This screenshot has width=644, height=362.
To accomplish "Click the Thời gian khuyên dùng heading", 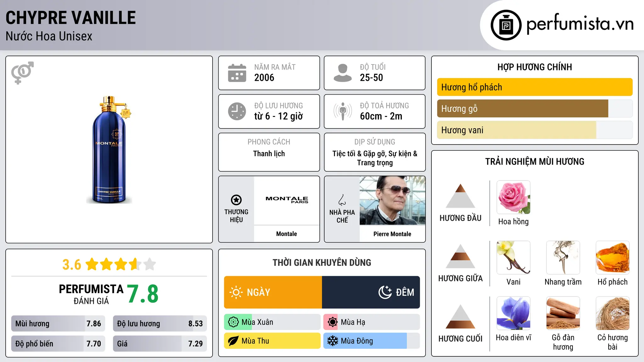I will [x=322, y=262].
